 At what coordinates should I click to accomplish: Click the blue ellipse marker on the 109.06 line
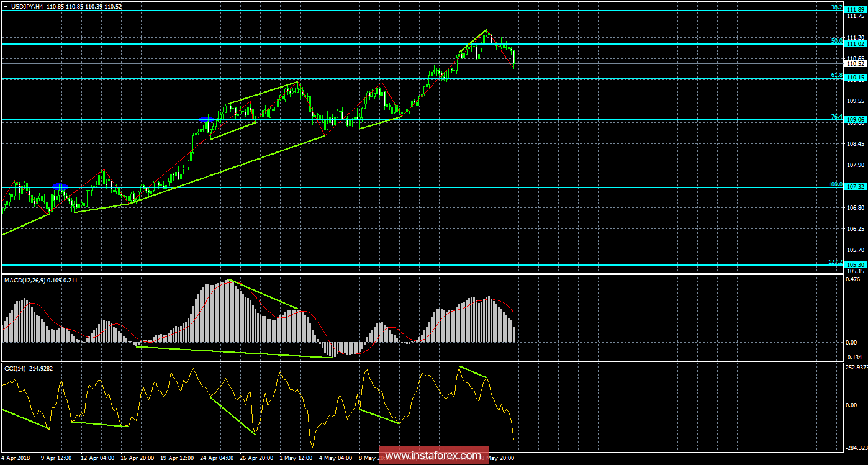coord(207,119)
